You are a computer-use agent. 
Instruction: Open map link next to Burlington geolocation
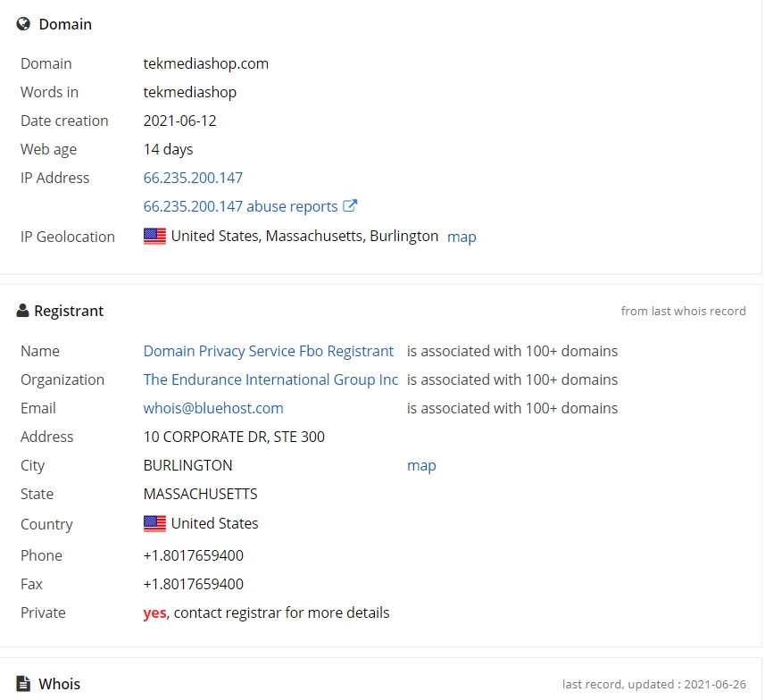(x=461, y=237)
